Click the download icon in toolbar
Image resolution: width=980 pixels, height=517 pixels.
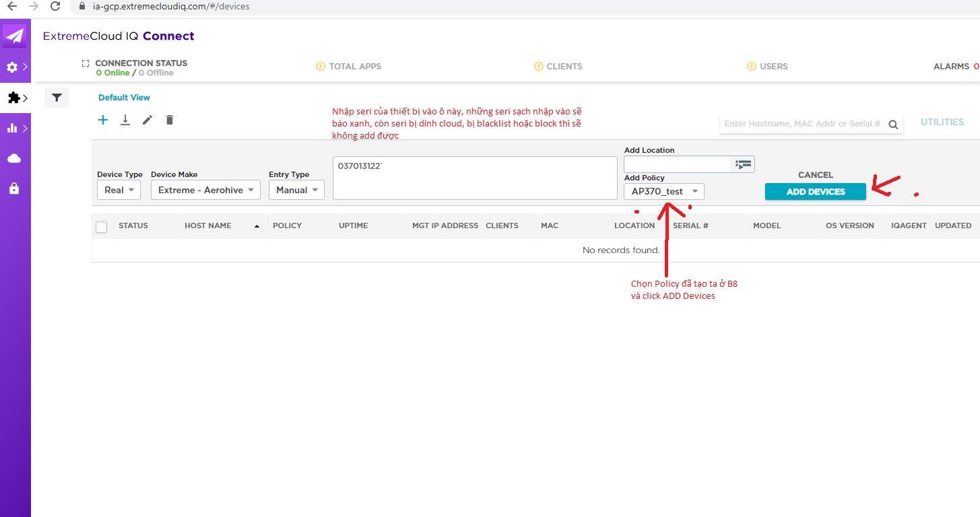pyautogui.click(x=125, y=120)
